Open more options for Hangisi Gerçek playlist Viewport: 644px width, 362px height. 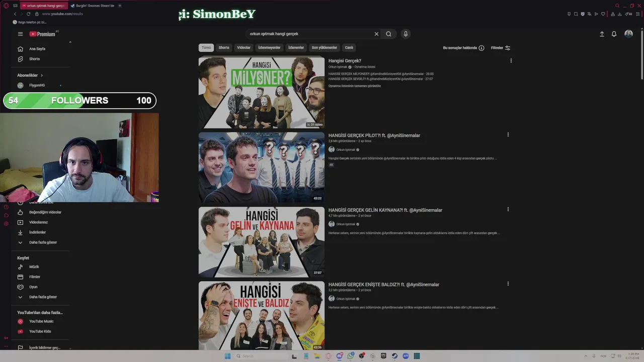[x=511, y=61]
